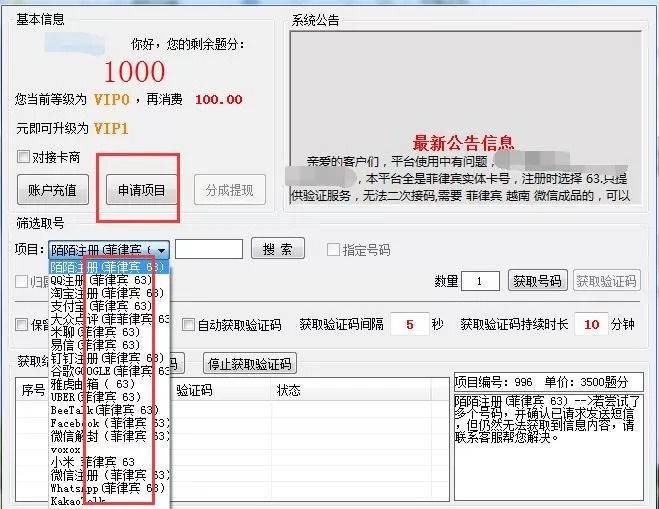Select 淘宝注册 (菲律宾 63) from the list
659x509 pixels.
109,293
